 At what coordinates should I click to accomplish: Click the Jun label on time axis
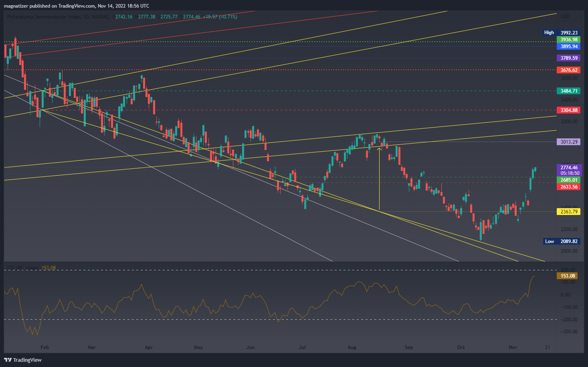[x=250, y=347]
